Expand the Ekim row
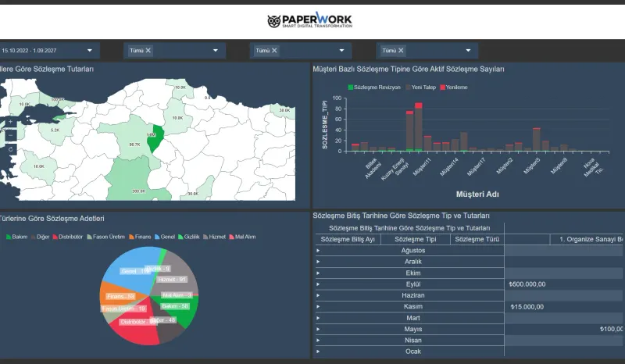 [318, 273]
